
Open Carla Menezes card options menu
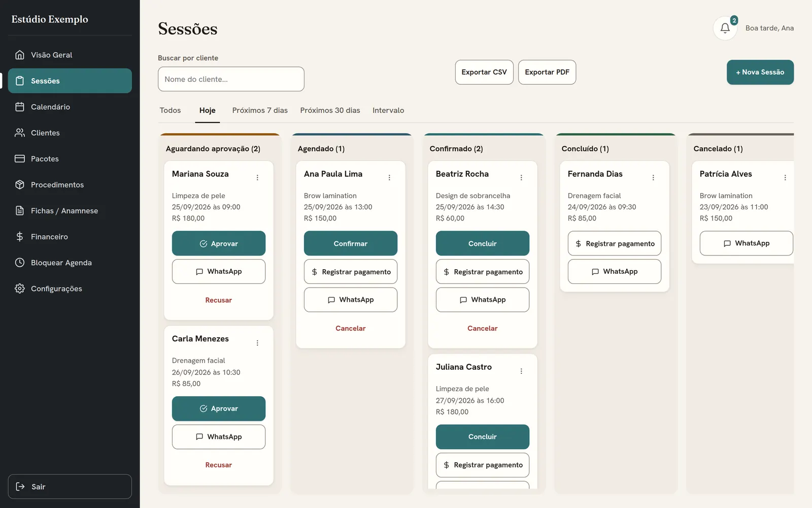[x=257, y=343]
